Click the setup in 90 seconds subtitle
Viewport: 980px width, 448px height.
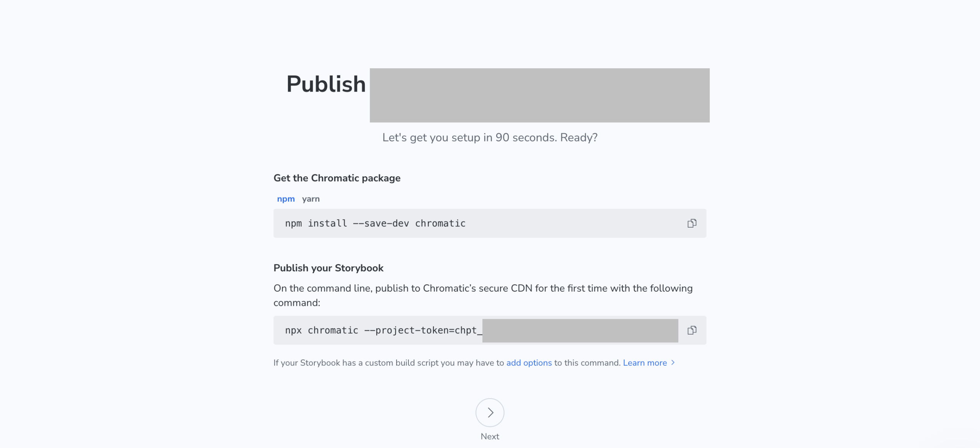490,138
